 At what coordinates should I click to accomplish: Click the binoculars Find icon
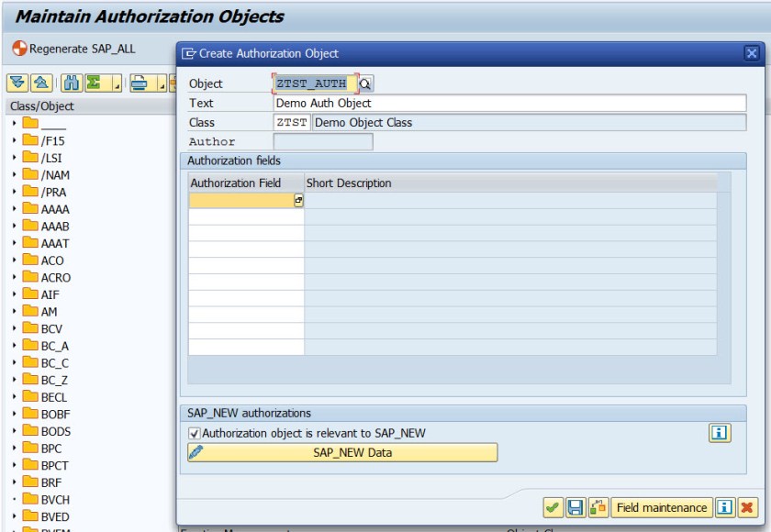tap(72, 83)
